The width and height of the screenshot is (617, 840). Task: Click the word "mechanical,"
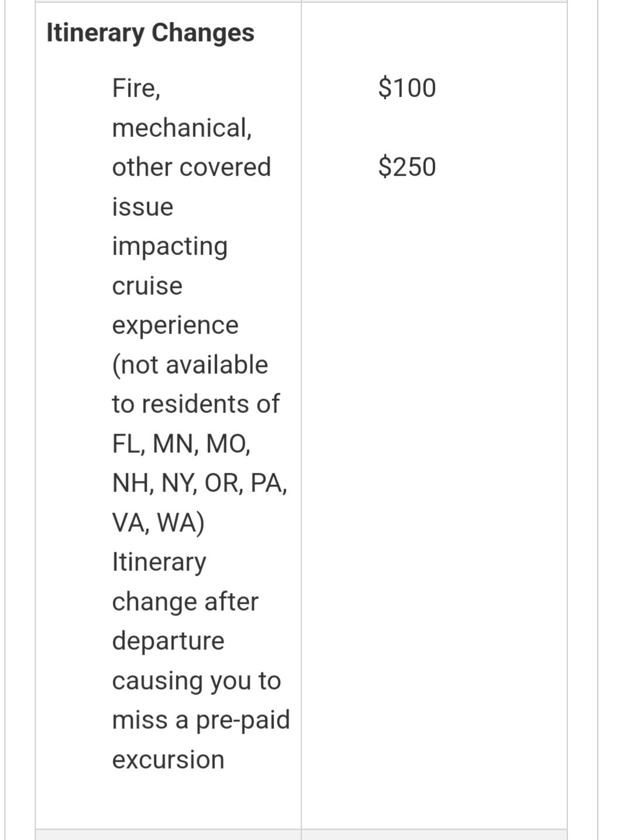[x=182, y=128]
